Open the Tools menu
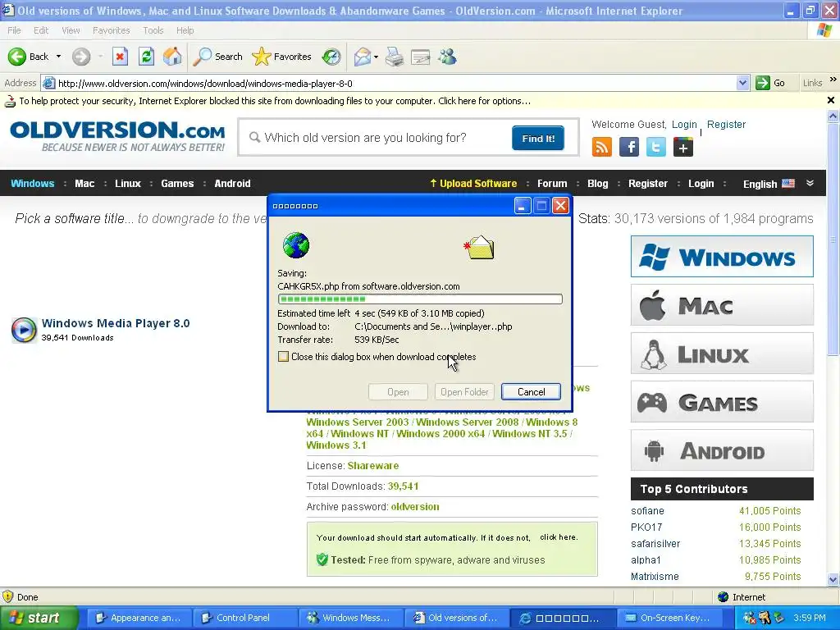This screenshot has width=840, height=630. click(153, 30)
